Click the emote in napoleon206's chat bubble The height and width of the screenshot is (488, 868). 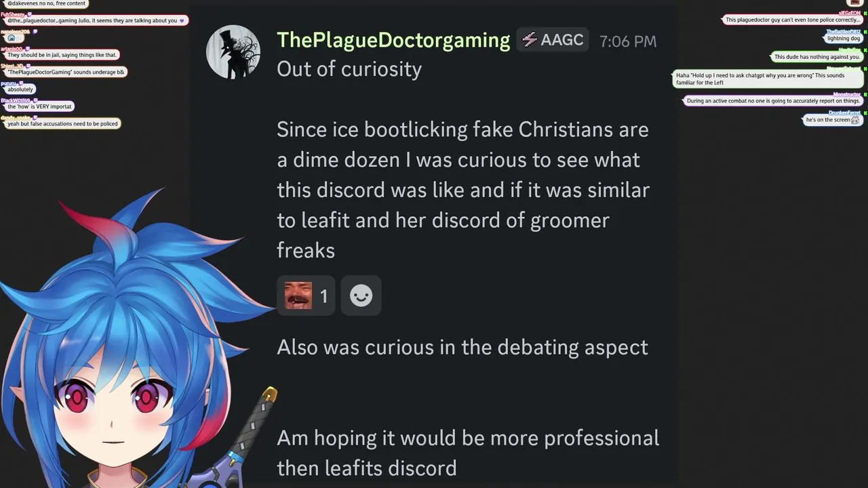pyautogui.click(x=12, y=38)
